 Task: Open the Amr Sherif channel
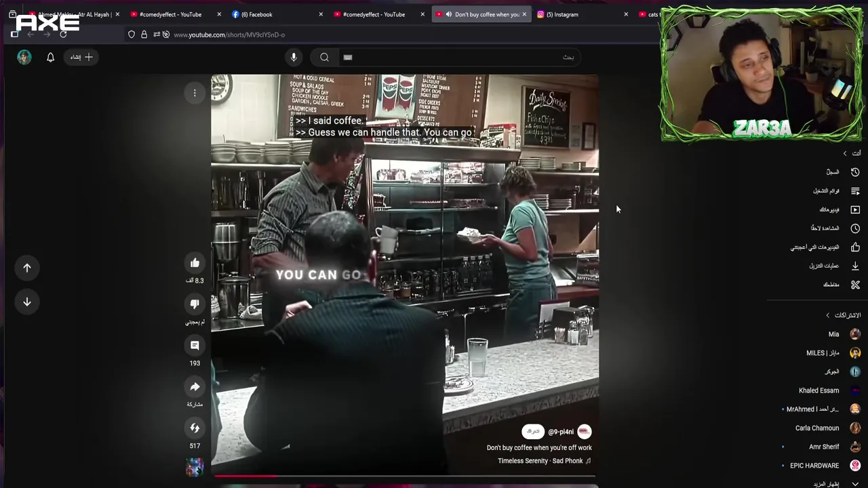[x=834, y=447]
